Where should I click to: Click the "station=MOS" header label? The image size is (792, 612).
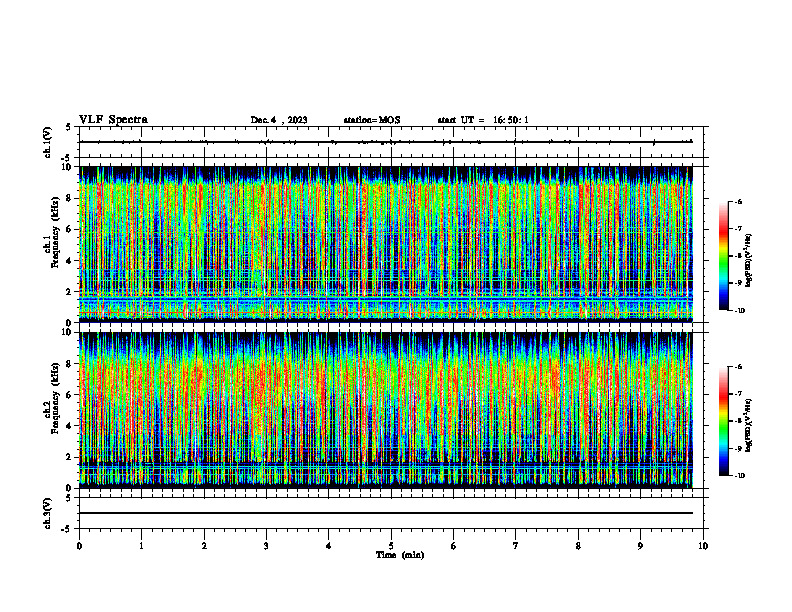(x=372, y=120)
